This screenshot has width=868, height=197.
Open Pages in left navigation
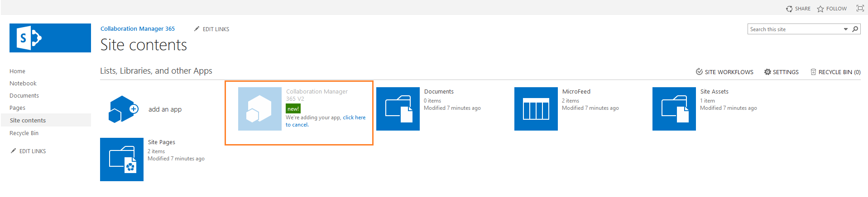pyautogui.click(x=17, y=108)
